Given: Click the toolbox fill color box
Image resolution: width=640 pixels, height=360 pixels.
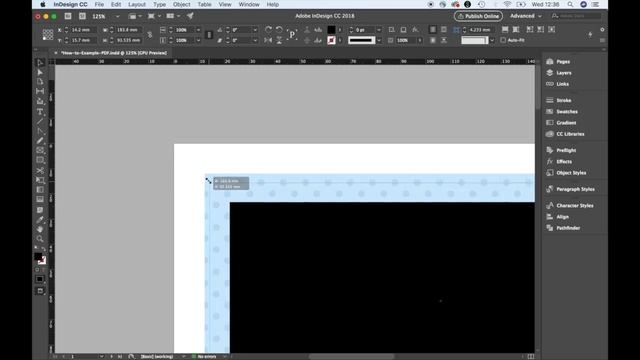Looking at the screenshot, I should click(x=38, y=257).
